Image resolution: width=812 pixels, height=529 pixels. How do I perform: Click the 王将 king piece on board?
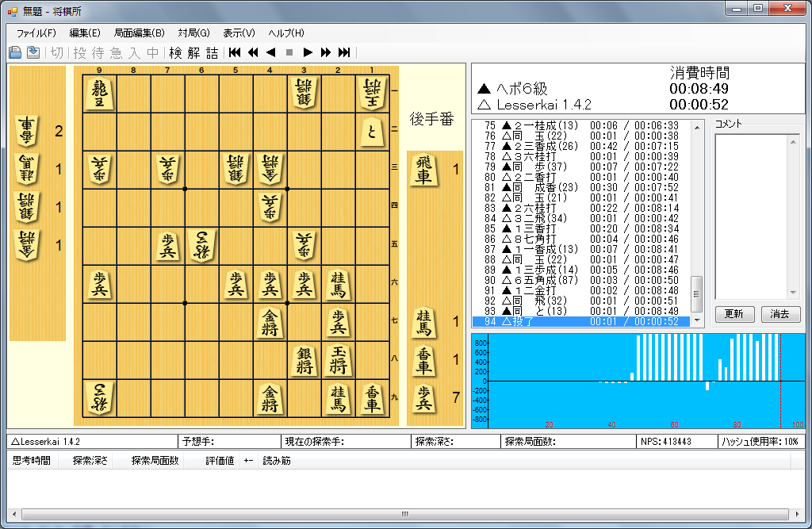point(339,361)
